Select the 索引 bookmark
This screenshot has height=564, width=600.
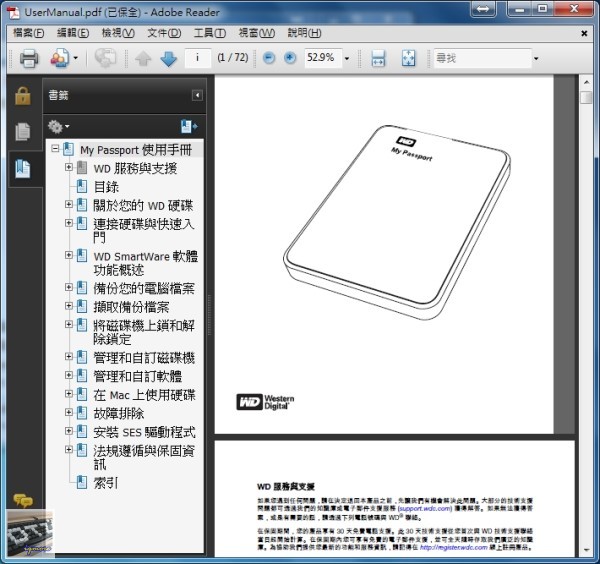tap(105, 483)
